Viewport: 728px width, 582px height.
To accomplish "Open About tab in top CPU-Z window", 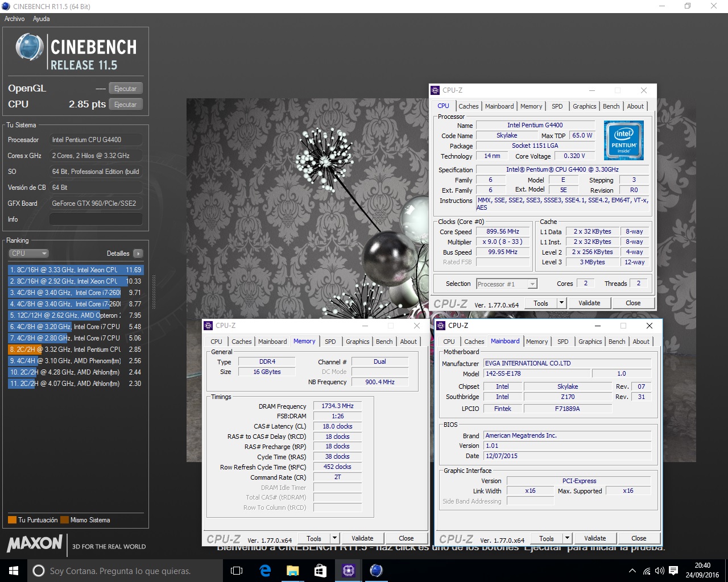I will (x=635, y=106).
